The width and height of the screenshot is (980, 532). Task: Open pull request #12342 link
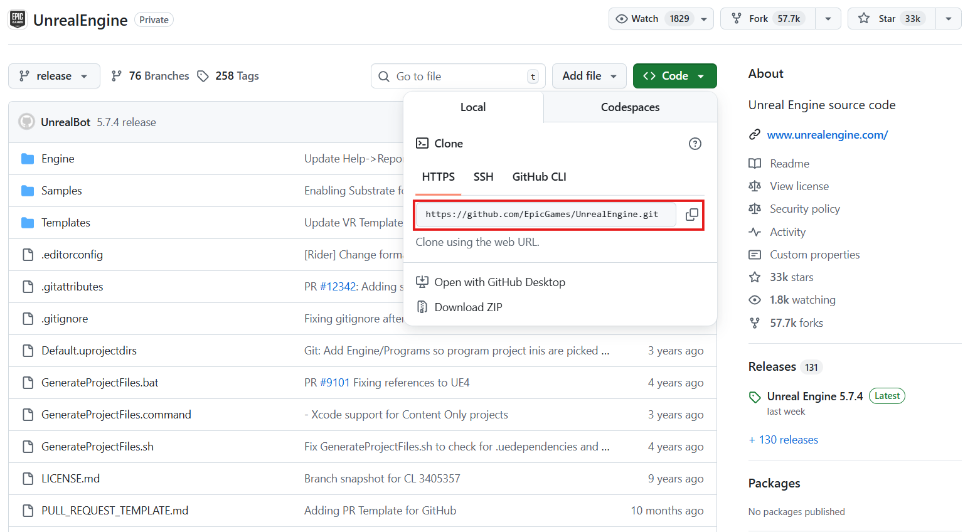338,287
